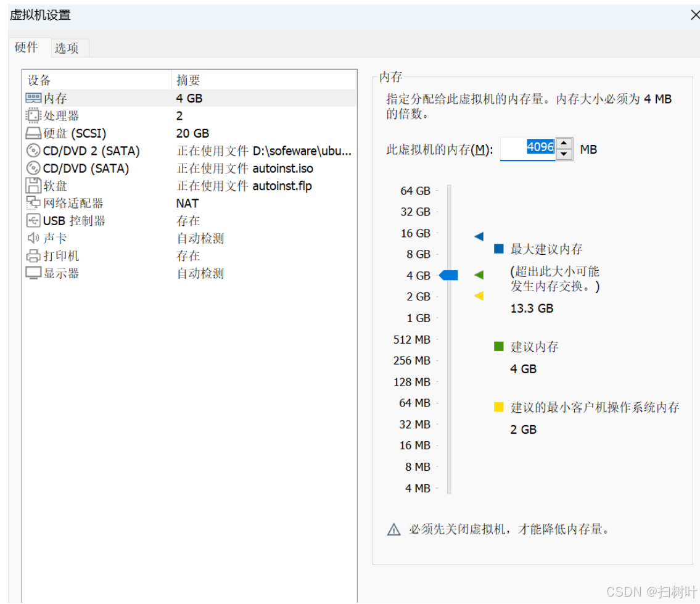This screenshot has width=700, height=604.
Task: Click the NAT network summary
Action: (187, 204)
